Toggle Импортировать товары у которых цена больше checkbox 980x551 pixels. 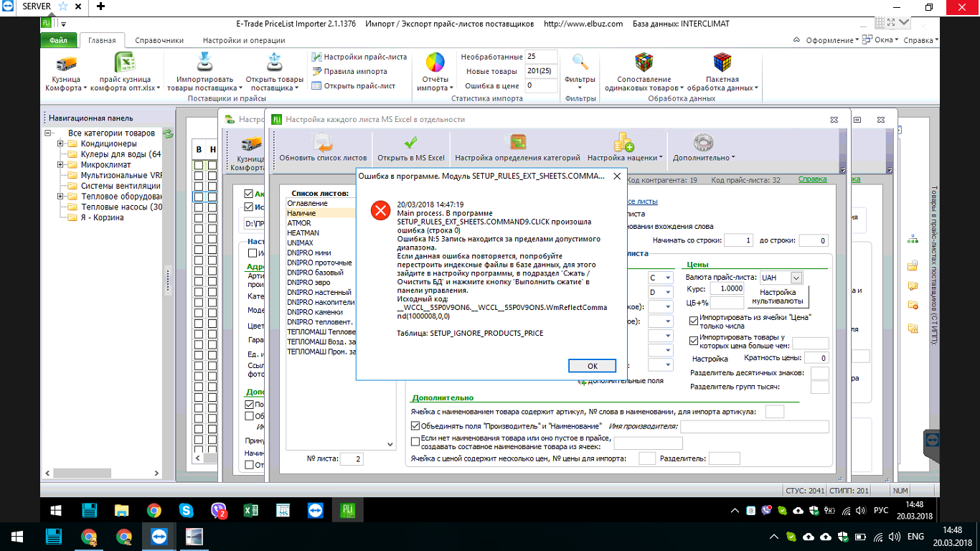point(694,341)
